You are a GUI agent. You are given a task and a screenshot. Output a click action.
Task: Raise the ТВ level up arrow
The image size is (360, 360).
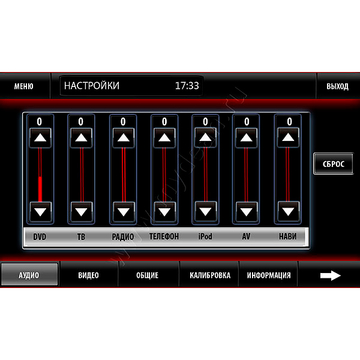tap(81, 138)
